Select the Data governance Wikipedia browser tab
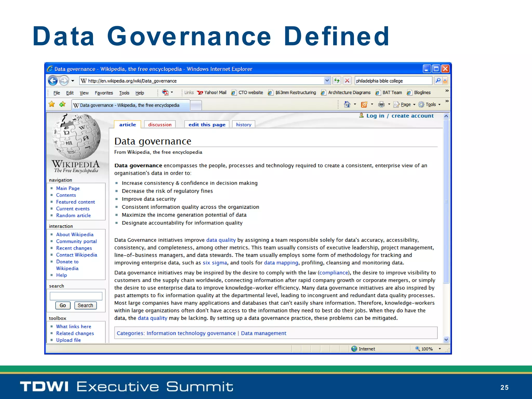The height and width of the screenshot is (399, 532). (131, 105)
